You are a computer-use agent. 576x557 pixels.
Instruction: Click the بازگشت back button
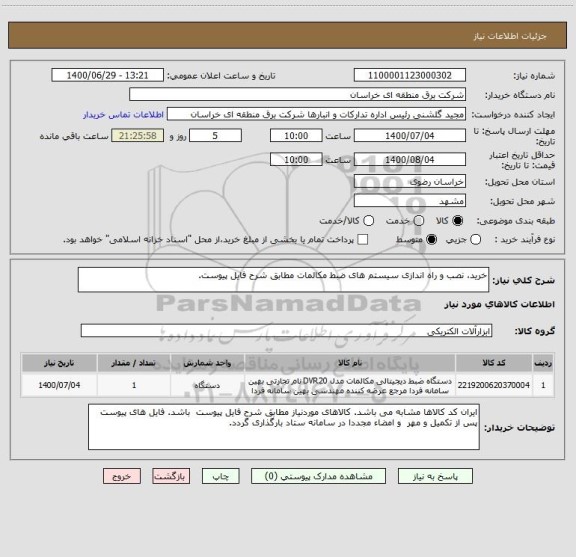(171, 476)
